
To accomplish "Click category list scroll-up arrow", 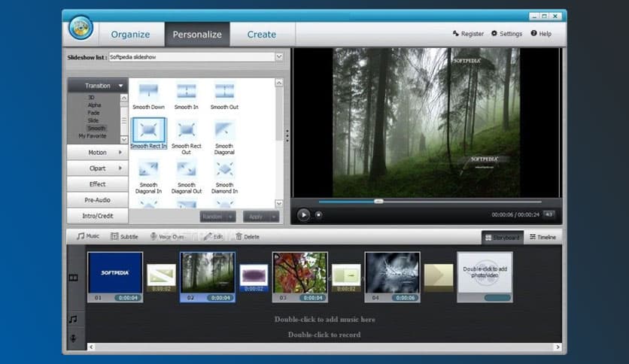I will 124,99.
